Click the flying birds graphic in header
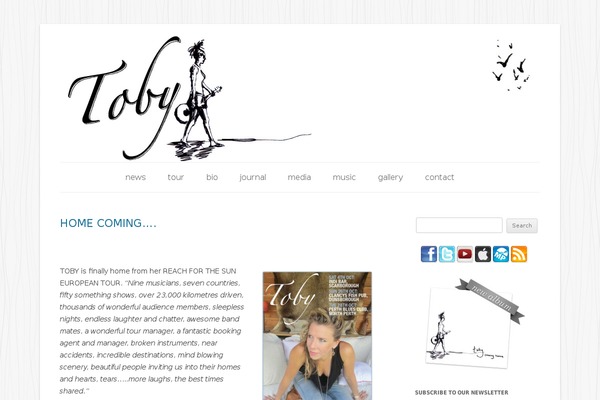This screenshot has width=600, height=400. pyautogui.click(x=511, y=65)
